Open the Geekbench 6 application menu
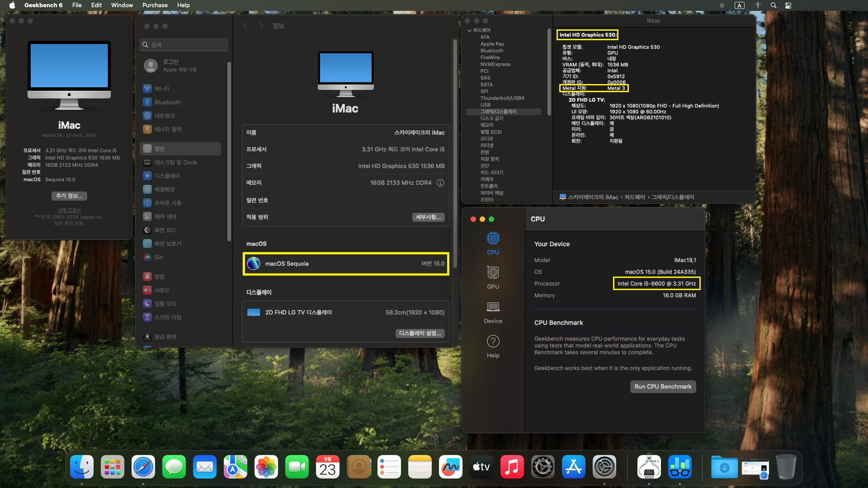The height and width of the screenshot is (488, 868). pyautogui.click(x=43, y=5)
